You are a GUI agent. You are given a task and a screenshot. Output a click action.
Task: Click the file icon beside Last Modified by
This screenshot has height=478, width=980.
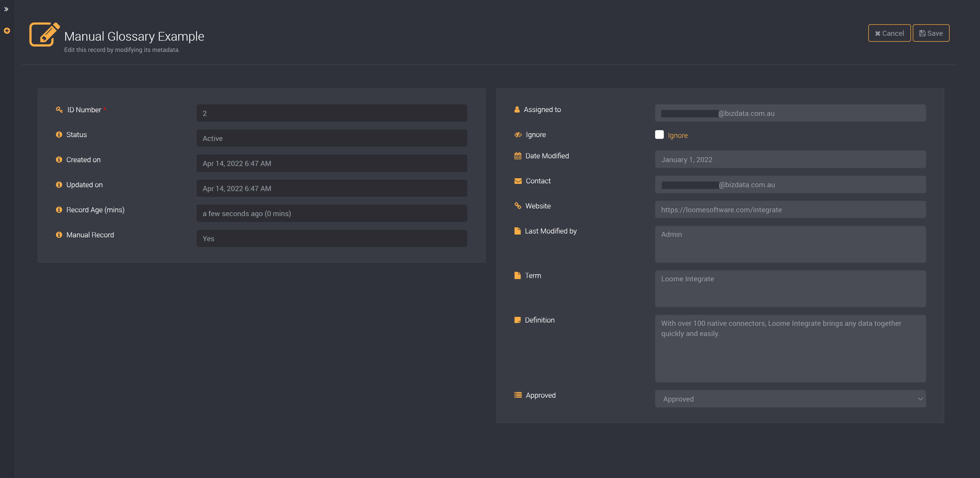pyautogui.click(x=517, y=231)
